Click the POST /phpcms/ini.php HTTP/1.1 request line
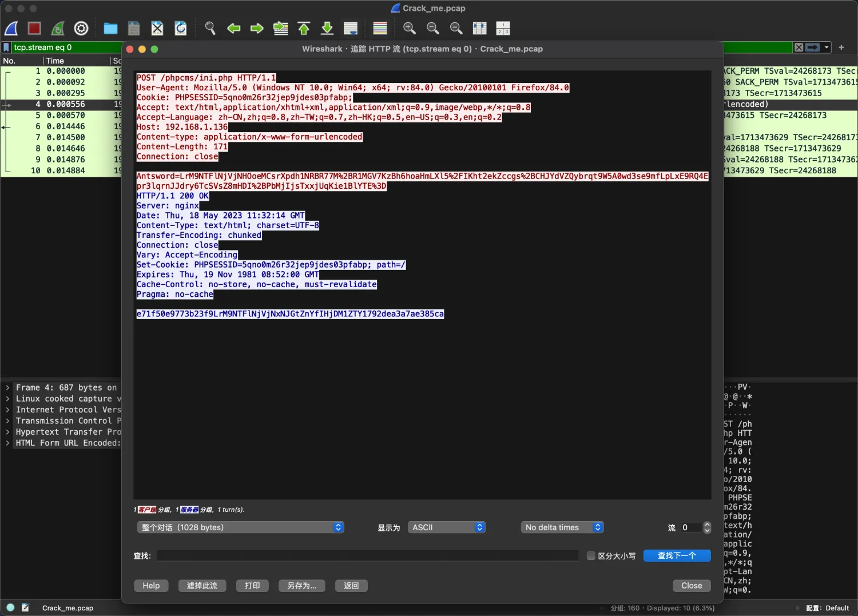This screenshot has height=616, width=858. [206, 78]
